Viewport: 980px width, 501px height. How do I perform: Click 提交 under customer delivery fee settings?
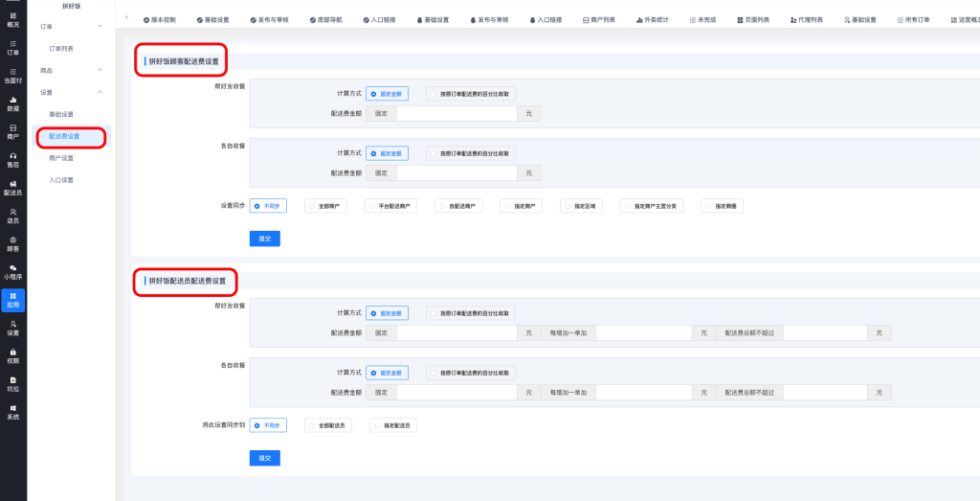[x=264, y=239]
